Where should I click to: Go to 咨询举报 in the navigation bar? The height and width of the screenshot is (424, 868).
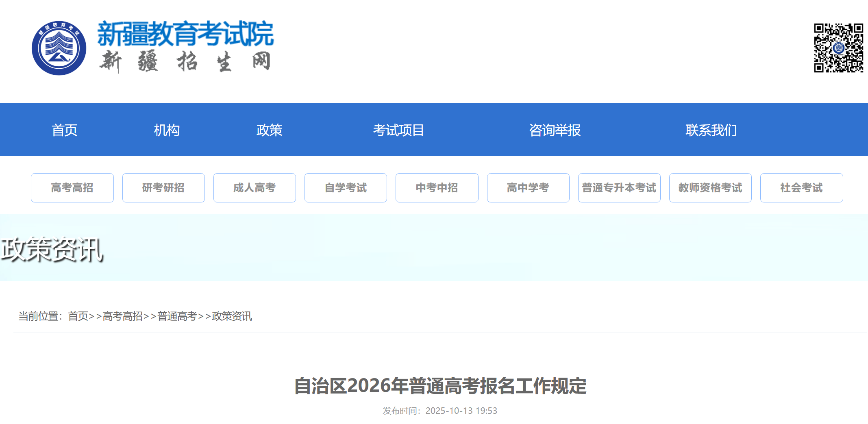tap(555, 130)
